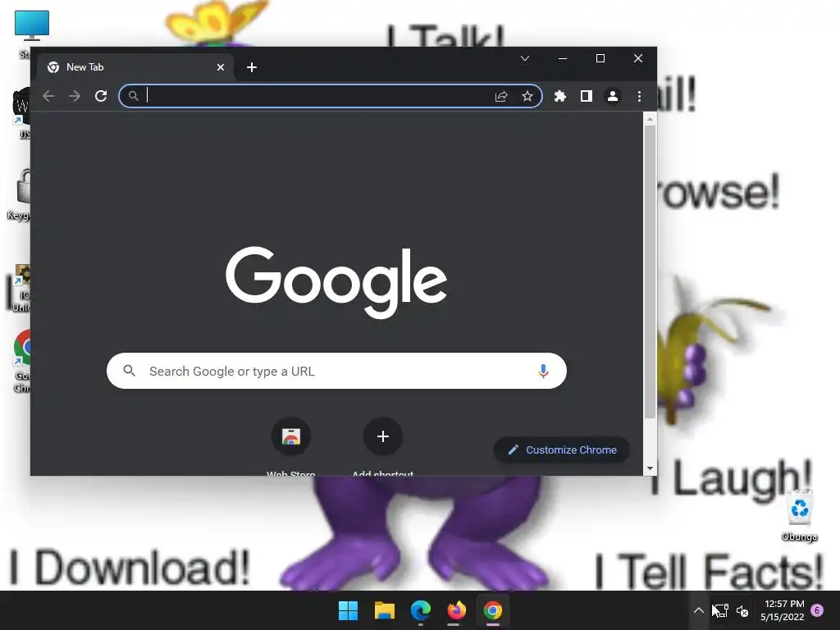Click Customize Chrome

point(561,450)
